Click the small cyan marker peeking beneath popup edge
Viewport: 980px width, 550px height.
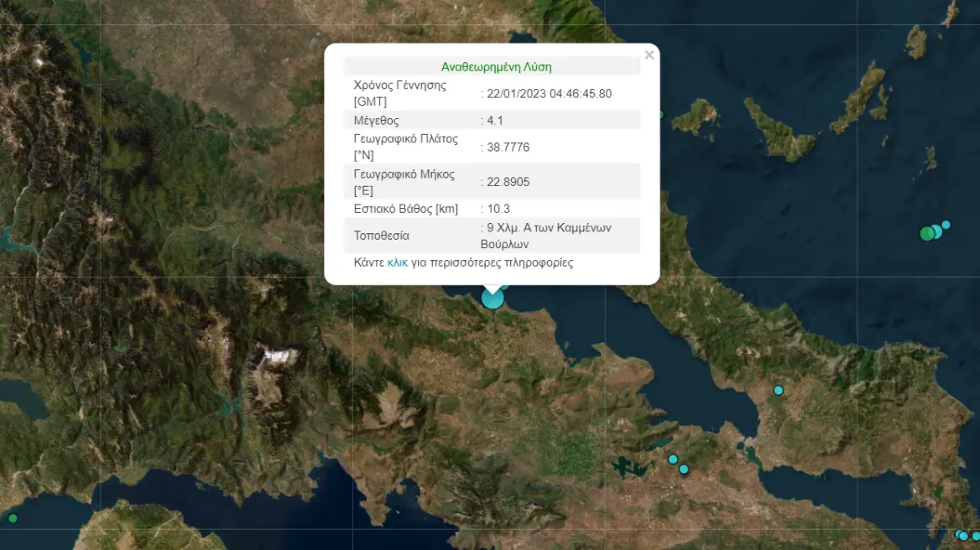pyautogui.click(x=505, y=287)
